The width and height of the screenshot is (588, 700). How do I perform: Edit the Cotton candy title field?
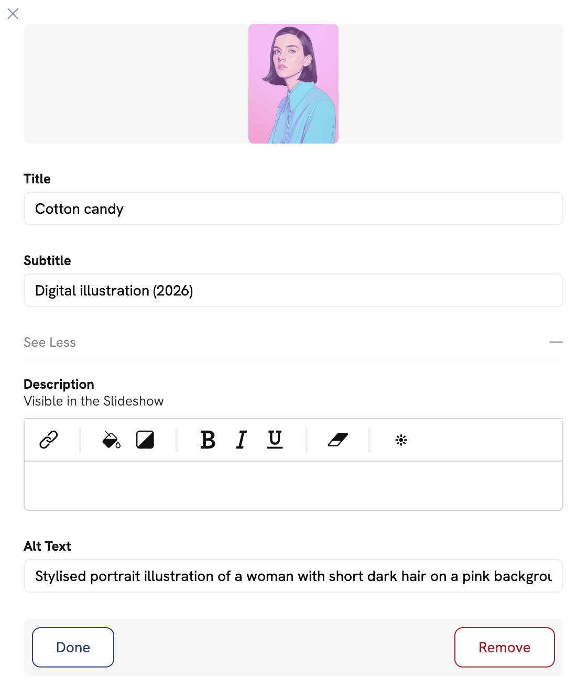point(293,209)
